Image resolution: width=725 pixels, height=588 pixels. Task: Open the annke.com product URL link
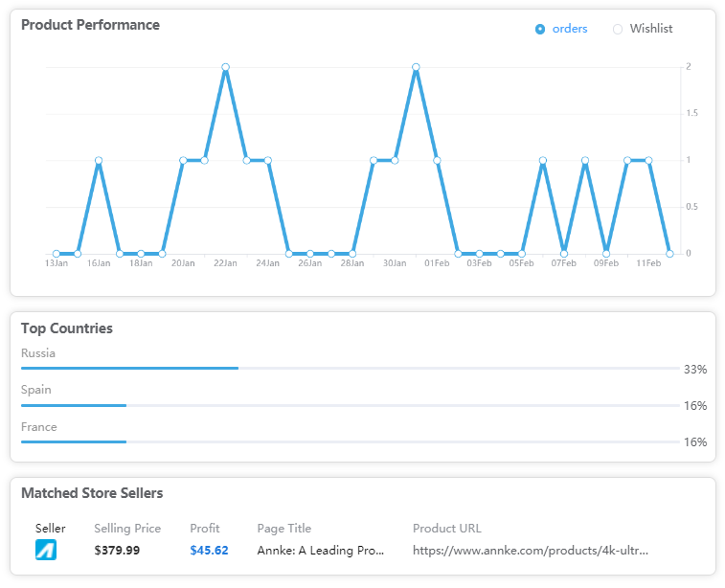coord(530,550)
